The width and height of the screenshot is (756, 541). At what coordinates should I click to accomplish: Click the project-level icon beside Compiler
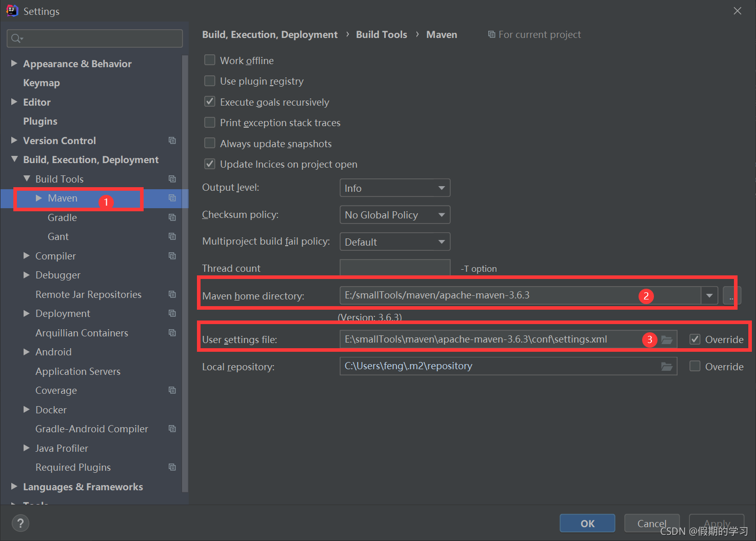pos(172,256)
